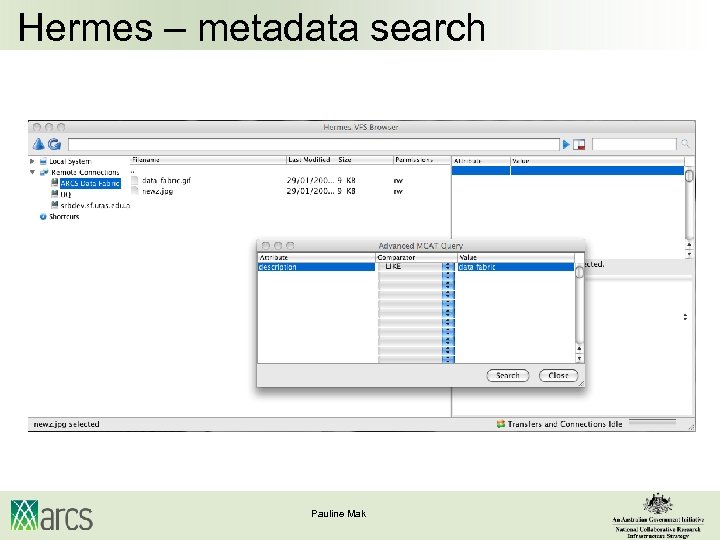Select srbdev.sf.utas.edu.a connection
The width and height of the screenshot is (720, 540).
(x=95, y=205)
